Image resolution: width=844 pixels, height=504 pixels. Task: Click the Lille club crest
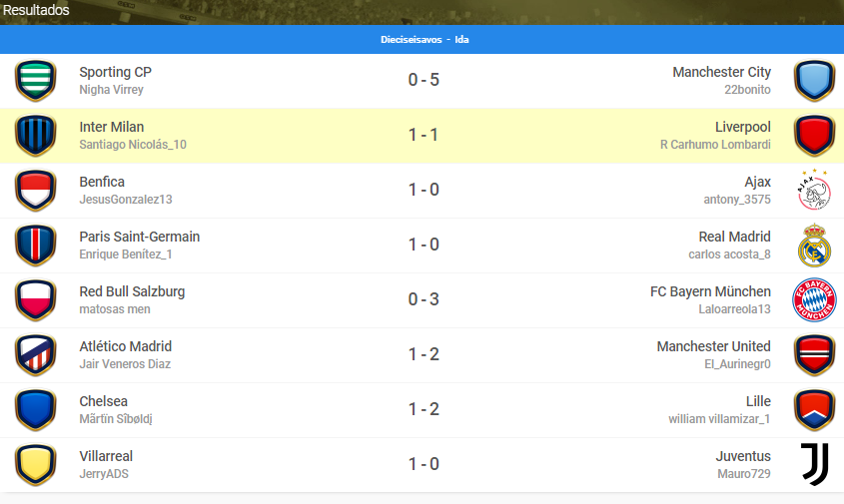pyautogui.click(x=814, y=409)
